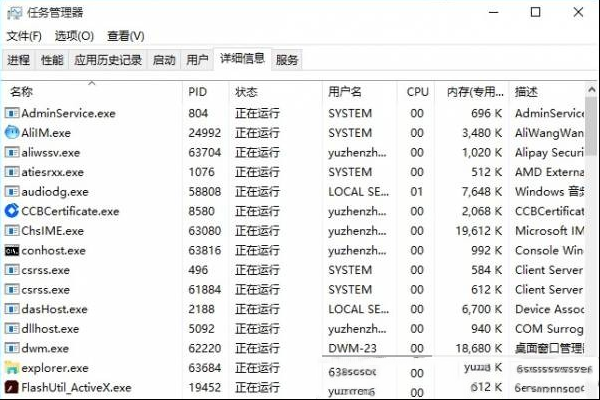Image resolution: width=600 pixels, height=400 pixels.
Task: Click PID value 58808
Action: click(205, 191)
